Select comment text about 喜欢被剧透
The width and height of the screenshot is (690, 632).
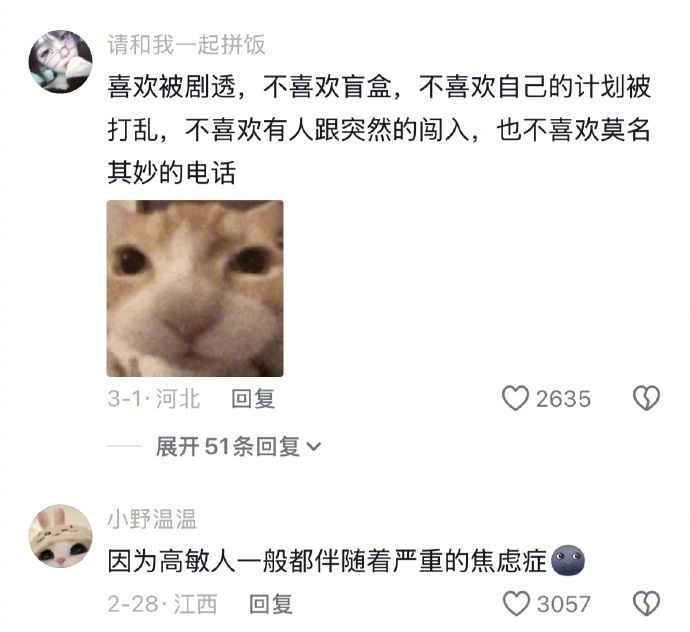(379, 129)
